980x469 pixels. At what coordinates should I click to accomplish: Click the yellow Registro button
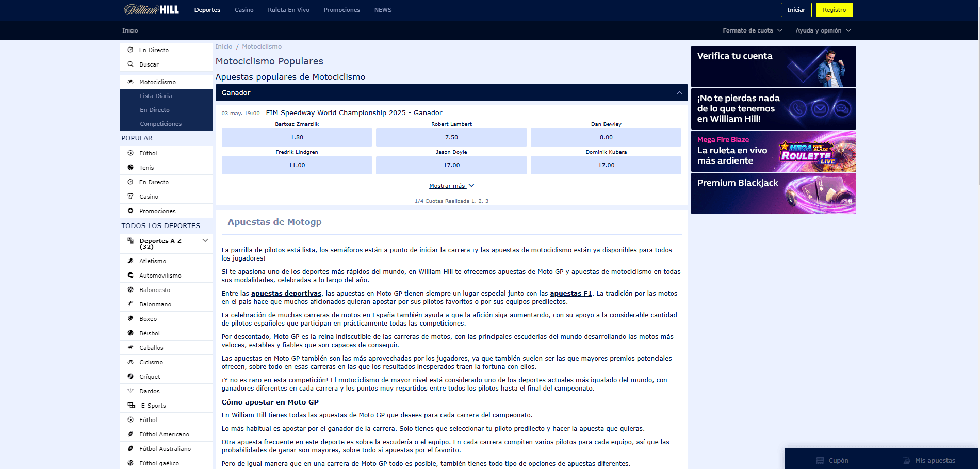pyautogui.click(x=834, y=10)
